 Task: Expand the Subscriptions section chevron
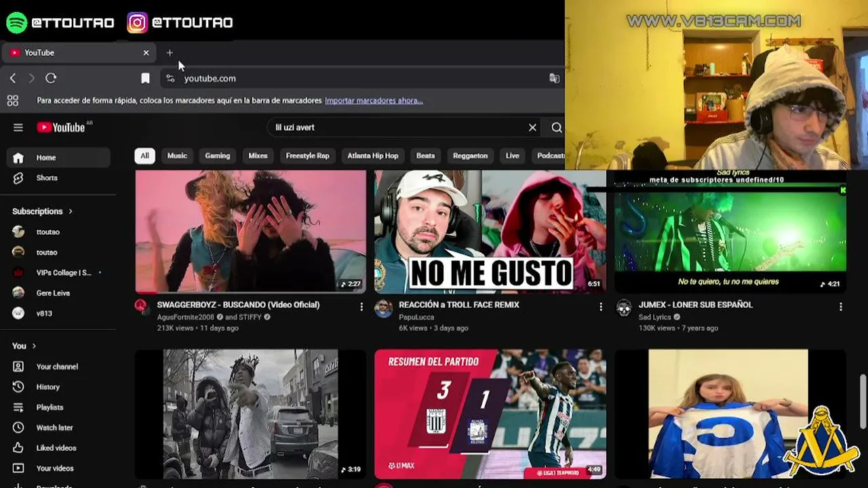[70, 211]
